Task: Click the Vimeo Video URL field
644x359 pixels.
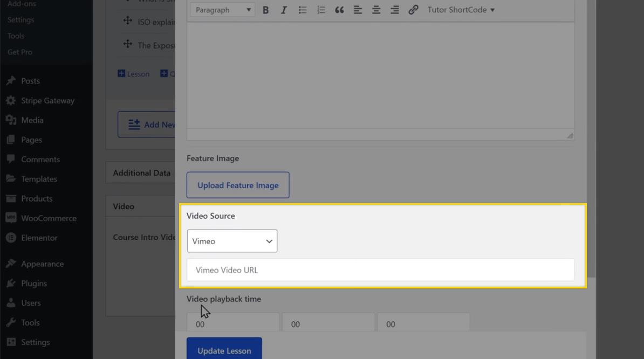Action: pos(380,270)
